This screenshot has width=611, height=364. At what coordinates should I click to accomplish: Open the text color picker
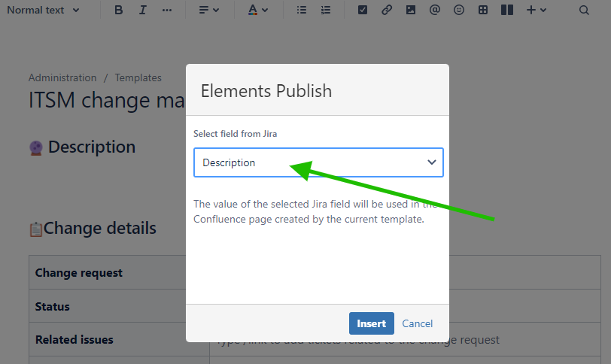pyautogui.click(x=257, y=11)
